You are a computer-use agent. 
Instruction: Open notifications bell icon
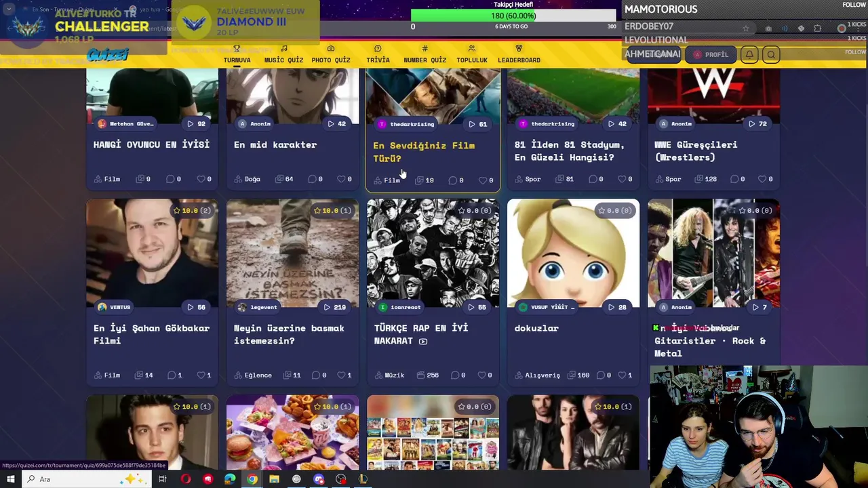(749, 54)
